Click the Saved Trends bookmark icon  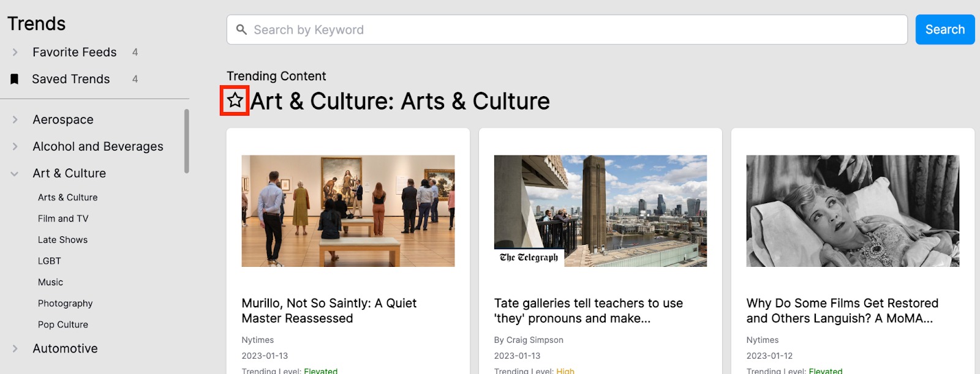coord(15,79)
